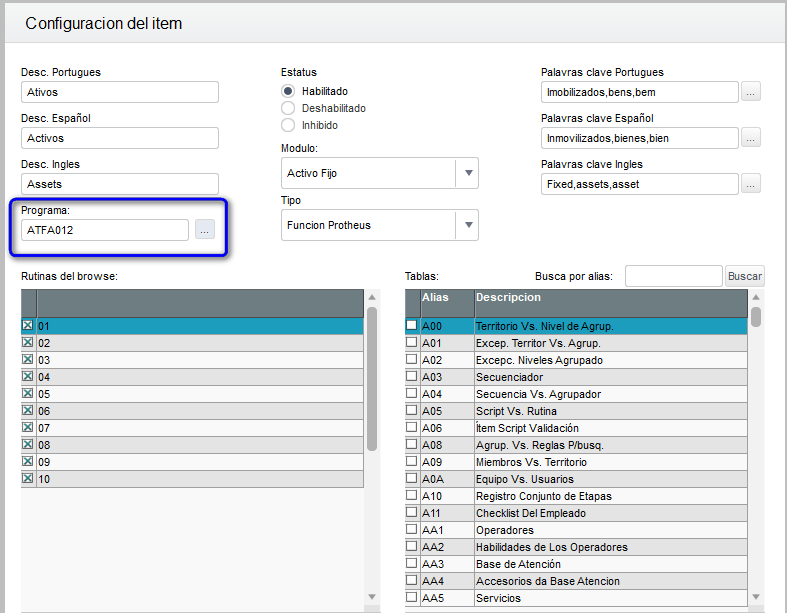Open Palavras clave Portugues ellipsis button
The height and width of the screenshot is (613, 787).
click(750, 92)
